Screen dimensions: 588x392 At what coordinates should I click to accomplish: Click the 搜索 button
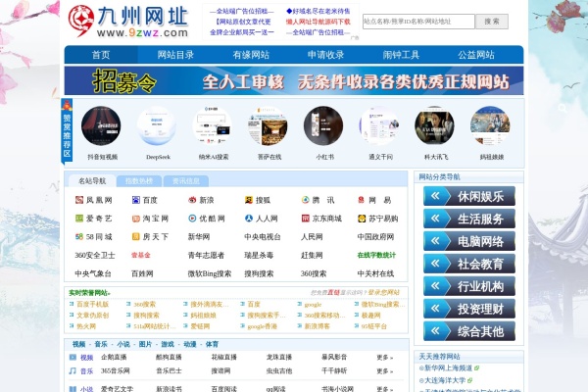point(492,22)
